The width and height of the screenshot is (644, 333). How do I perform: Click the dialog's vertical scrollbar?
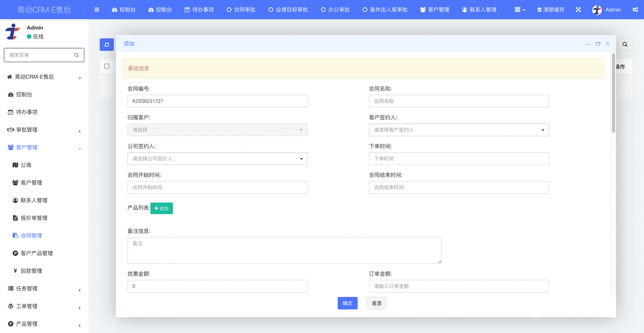613,93
